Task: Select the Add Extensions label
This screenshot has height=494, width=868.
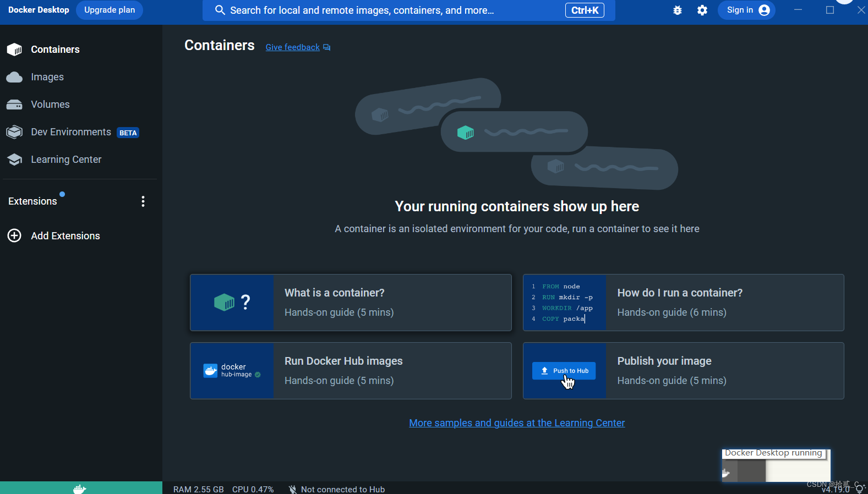Action: tap(65, 236)
